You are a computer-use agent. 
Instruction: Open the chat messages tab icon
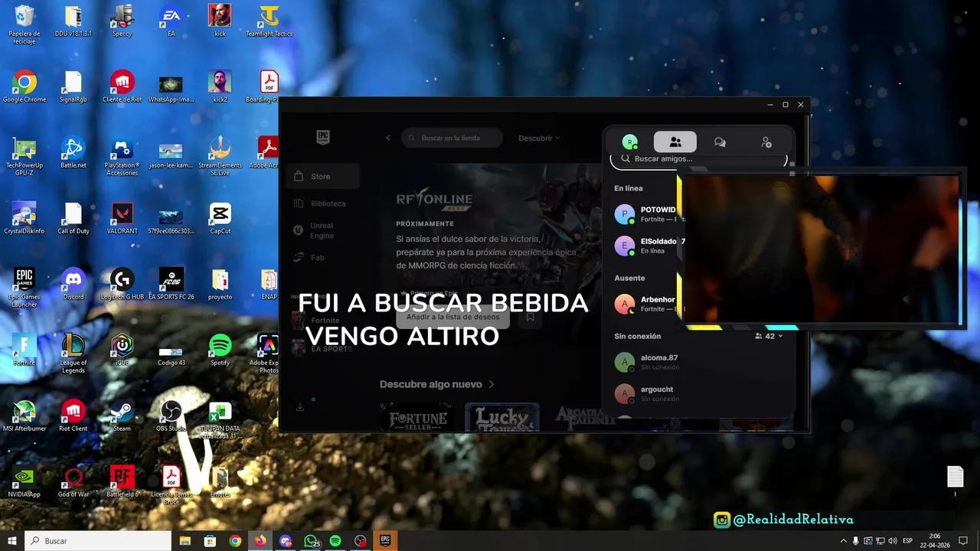[x=720, y=142]
